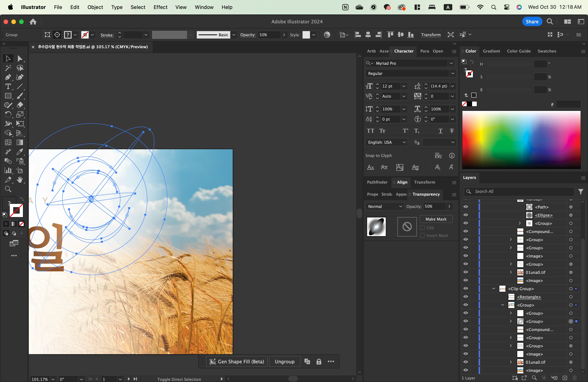Open the Effect menu
Viewport: 588px width, 382px height.
coord(160,7)
